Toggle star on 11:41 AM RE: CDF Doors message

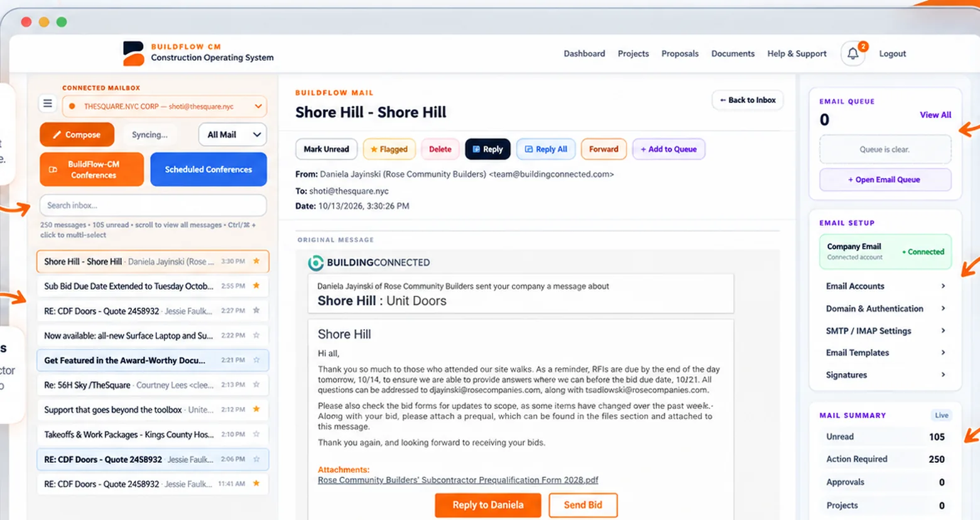coord(256,483)
